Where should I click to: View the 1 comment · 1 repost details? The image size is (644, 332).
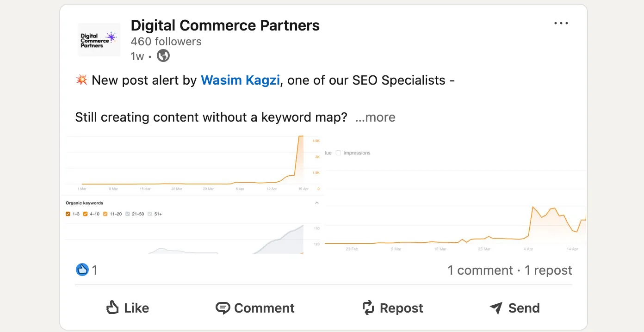[510, 270]
